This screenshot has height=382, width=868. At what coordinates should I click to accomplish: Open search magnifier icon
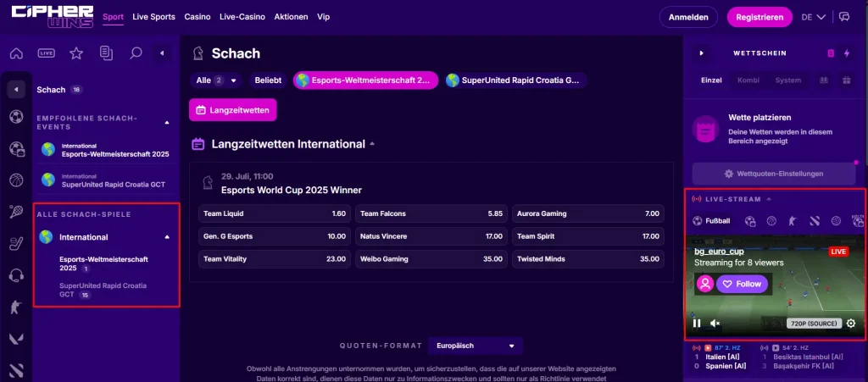136,53
